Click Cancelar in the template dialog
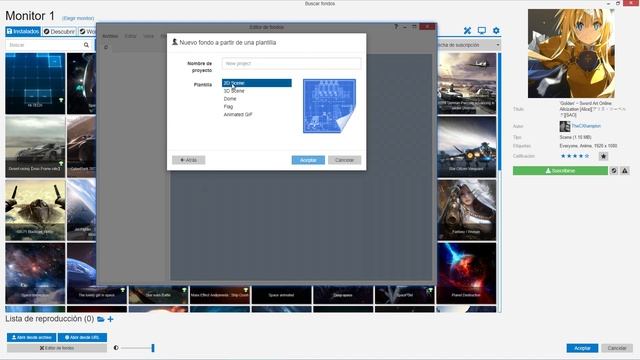640x360 pixels. [344, 160]
